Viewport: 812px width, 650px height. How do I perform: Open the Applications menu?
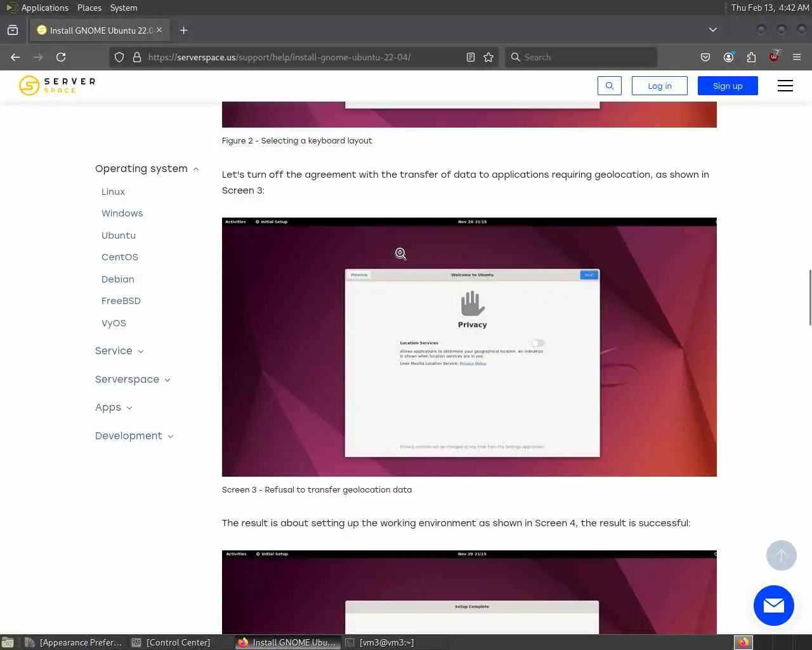37,8
